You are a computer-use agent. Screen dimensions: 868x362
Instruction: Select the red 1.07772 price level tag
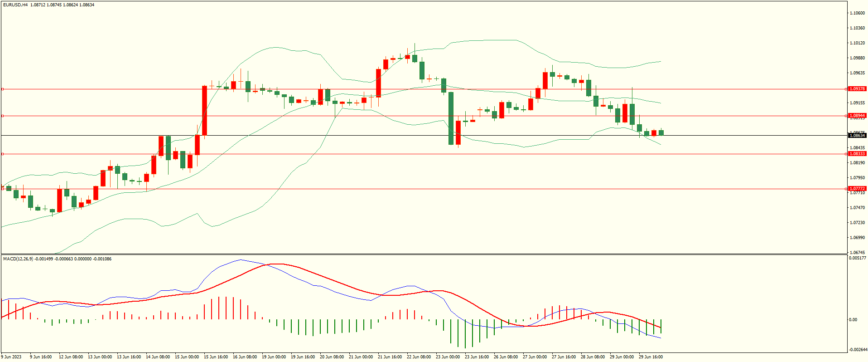tap(857, 189)
